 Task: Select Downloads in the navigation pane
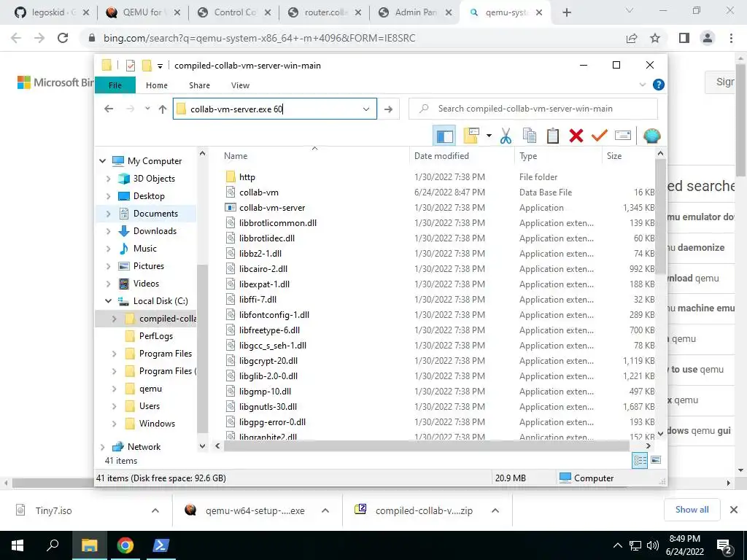[155, 231]
